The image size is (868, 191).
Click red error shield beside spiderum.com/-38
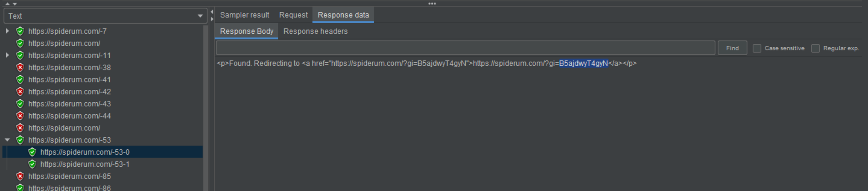[x=20, y=67]
